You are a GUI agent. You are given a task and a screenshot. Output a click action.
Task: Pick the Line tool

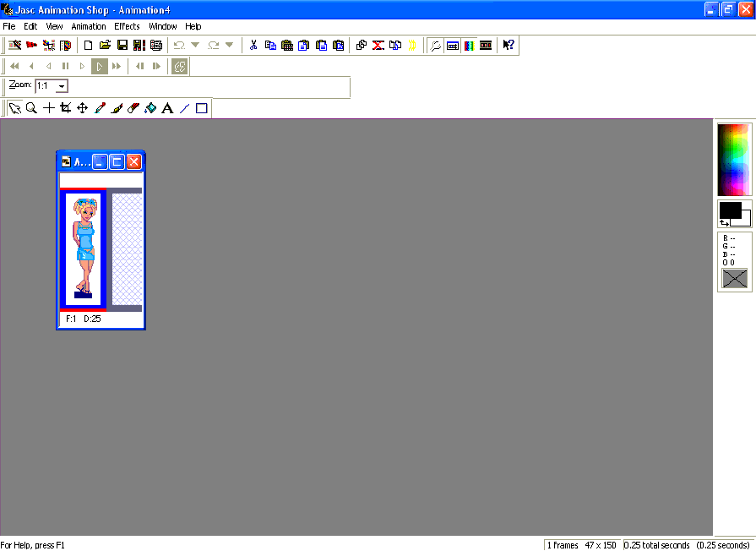[184, 107]
